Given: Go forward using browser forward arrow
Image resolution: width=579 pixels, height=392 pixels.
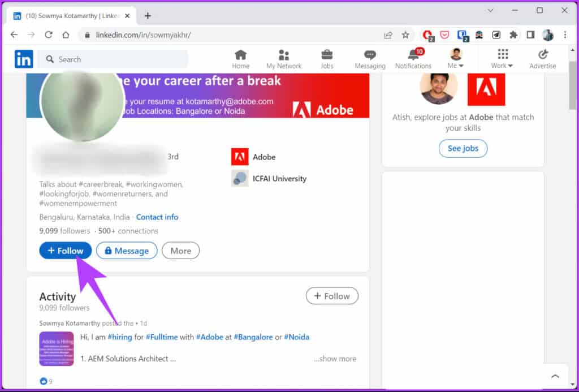Looking at the screenshot, I should click(x=32, y=35).
